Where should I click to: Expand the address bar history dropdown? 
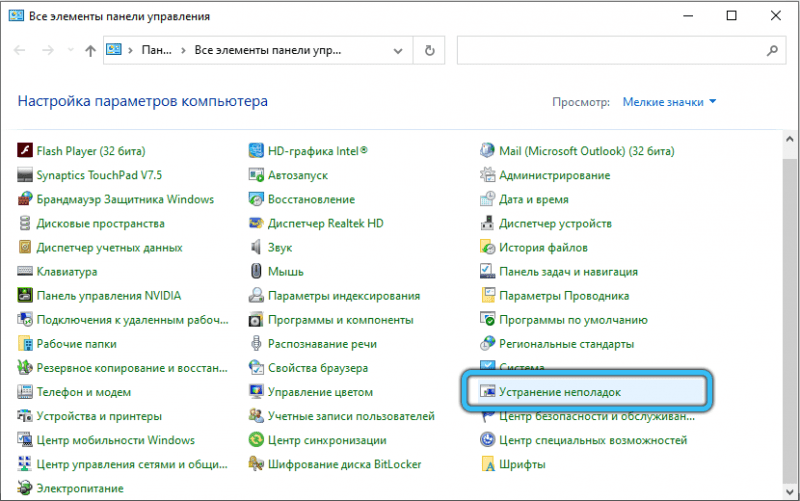pos(398,51)
